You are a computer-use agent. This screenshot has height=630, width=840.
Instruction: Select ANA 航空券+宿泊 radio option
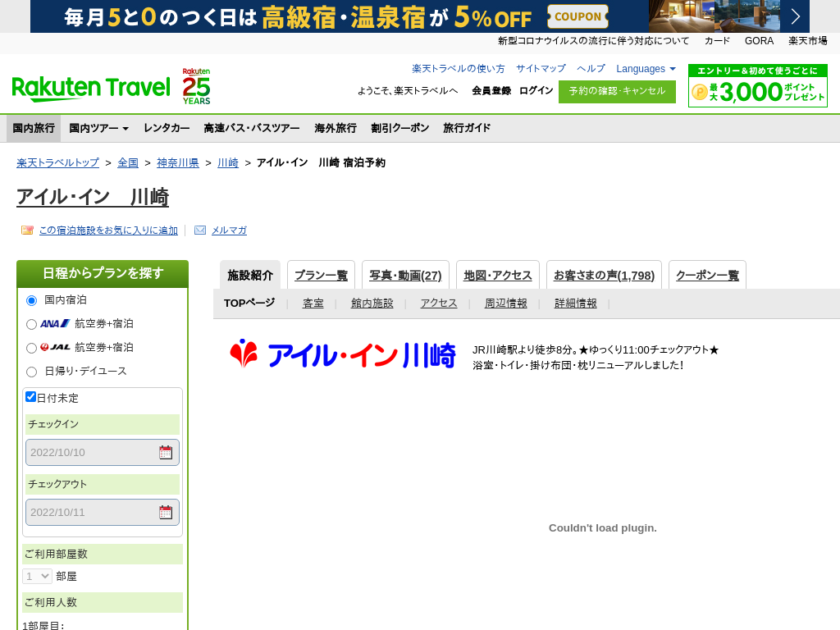32,324
